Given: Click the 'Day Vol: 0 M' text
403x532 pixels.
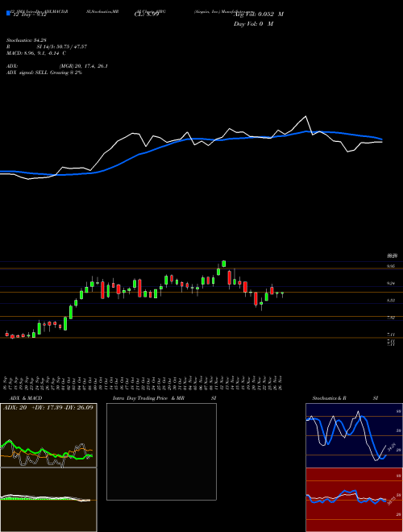Looking at the screenshot, I should point(253,24).
